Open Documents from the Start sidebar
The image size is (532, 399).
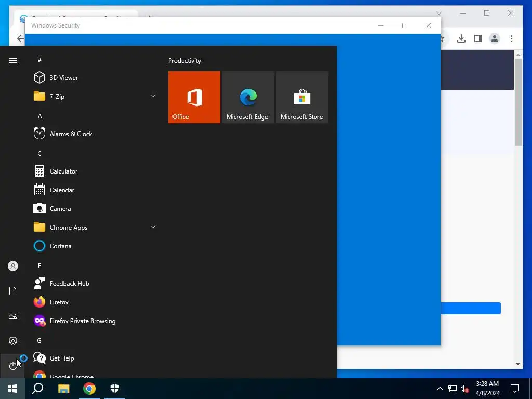click(x=13, y=291)
